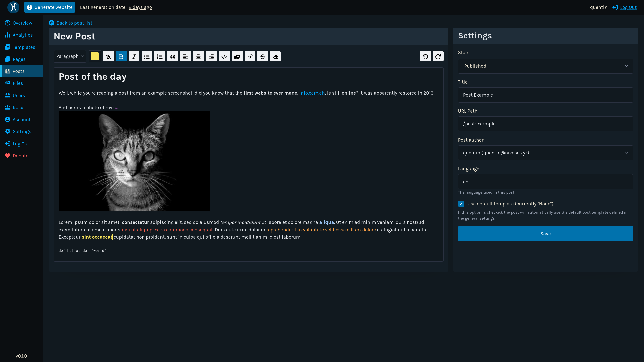Screen dimensions: 644x362
Task: Uncheck Use default template checkbox
Action: pos(461,204)
